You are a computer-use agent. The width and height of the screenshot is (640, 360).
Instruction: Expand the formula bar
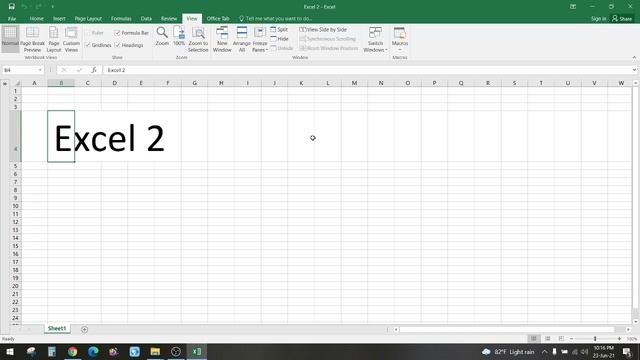634,70
